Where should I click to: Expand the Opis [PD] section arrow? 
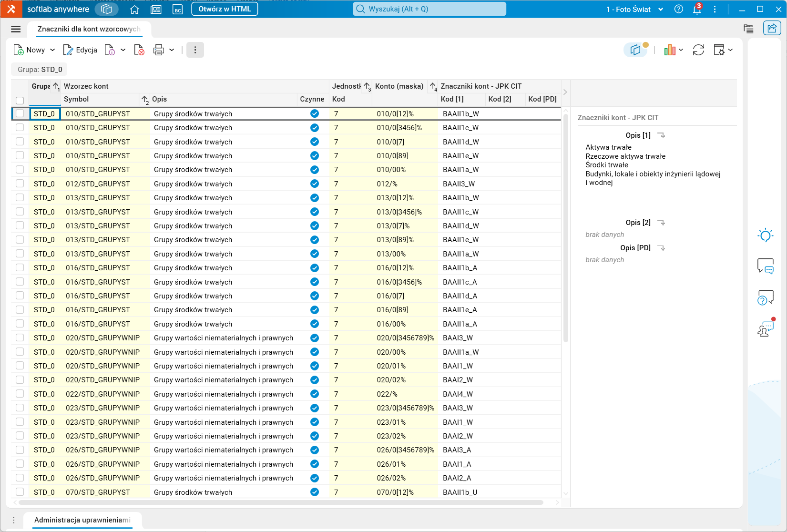(661, 248)
